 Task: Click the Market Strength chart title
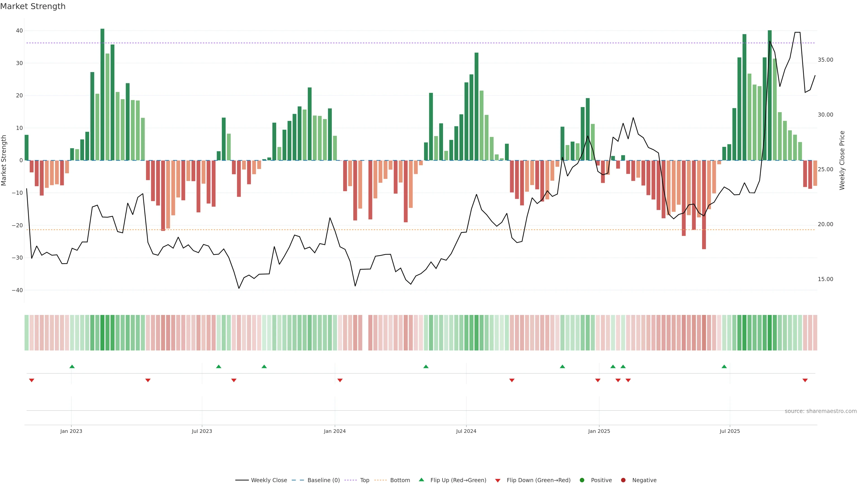click(x=33, y=6)
